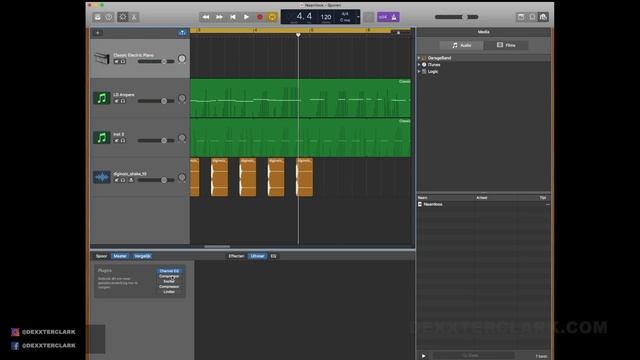This screenshot has width=640, height=360.
Task: Toggle the Media Browser icon in toolbar
Action: coord(543,17)
